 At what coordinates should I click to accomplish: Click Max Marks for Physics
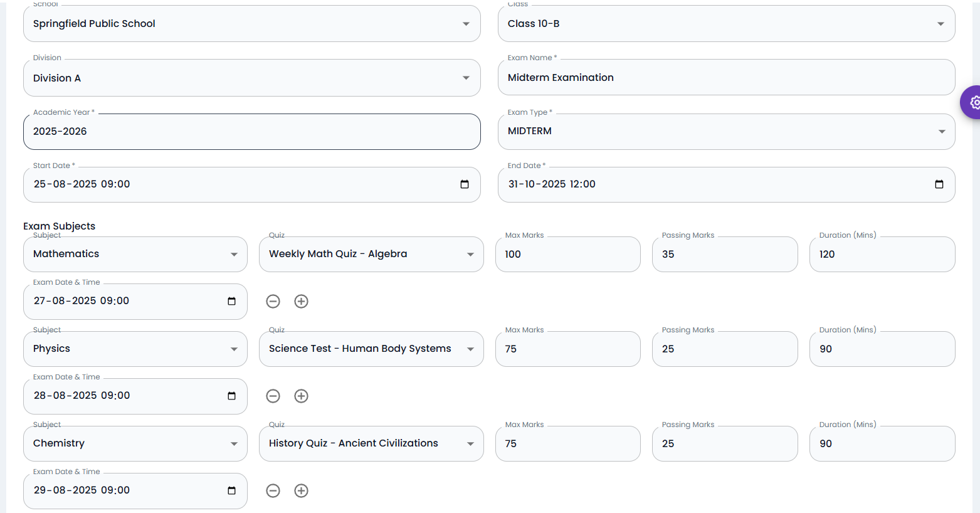click(567, 349)
